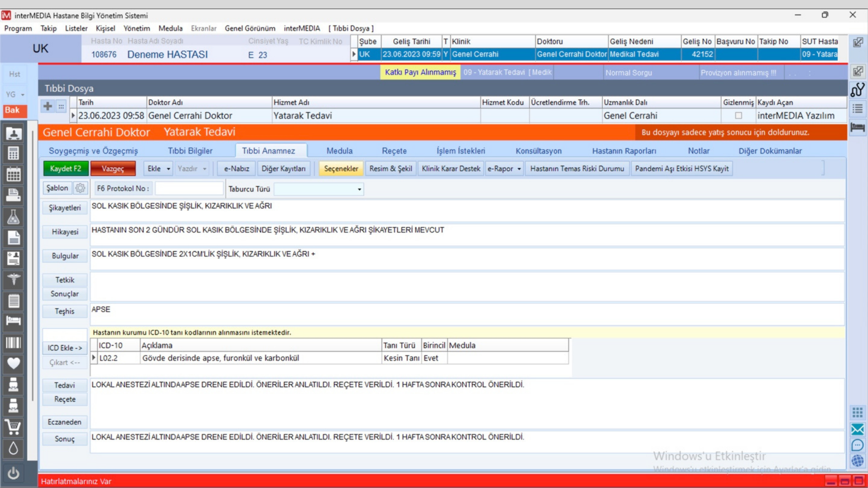Click the stethoscope icon on right panel
Screen dimensions: 868x488
coord(858,89)
